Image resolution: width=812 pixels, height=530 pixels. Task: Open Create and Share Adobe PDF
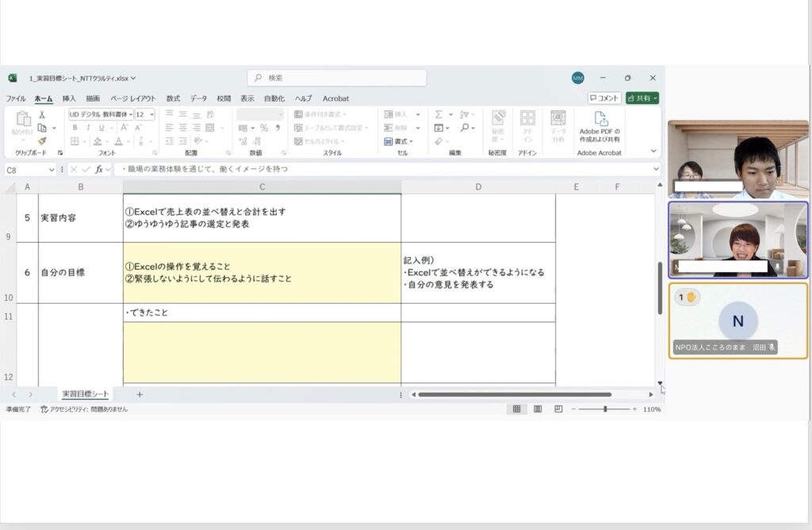[600, 126]
